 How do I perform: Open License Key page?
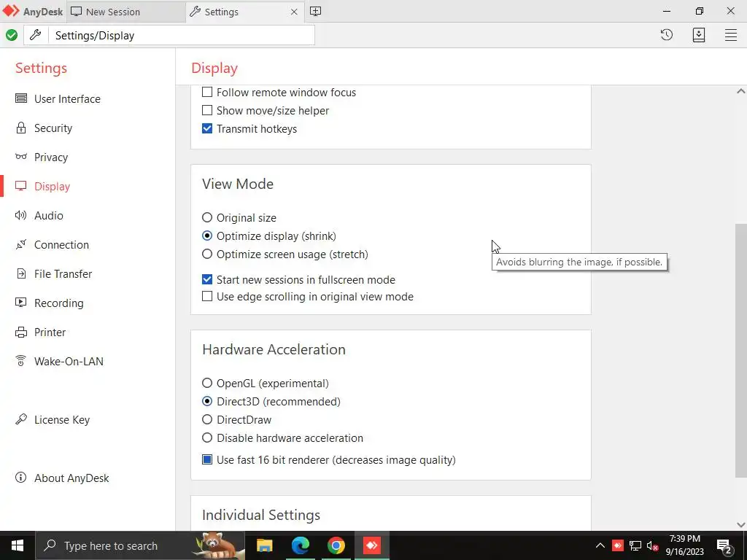pos(62,419)
